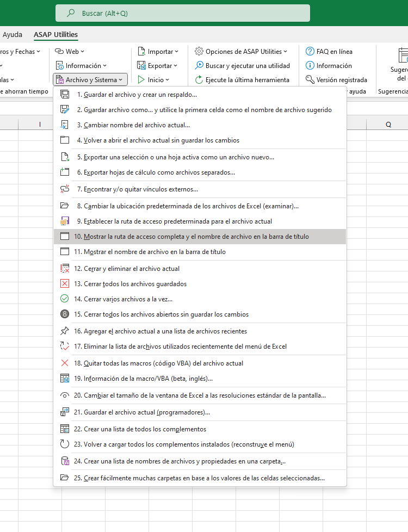Click the file list icon for item 24
This screenshot has width=408, height=532.
point(65,461)
